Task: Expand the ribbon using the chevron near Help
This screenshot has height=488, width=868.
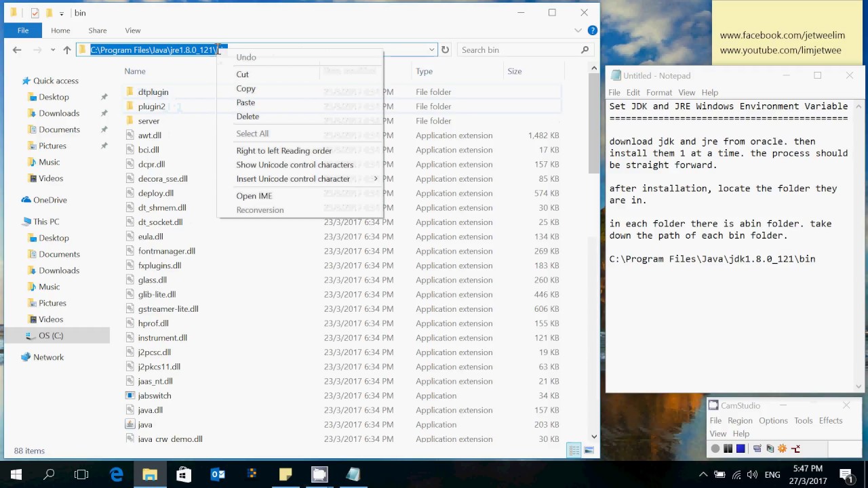Action: [578, 30]
